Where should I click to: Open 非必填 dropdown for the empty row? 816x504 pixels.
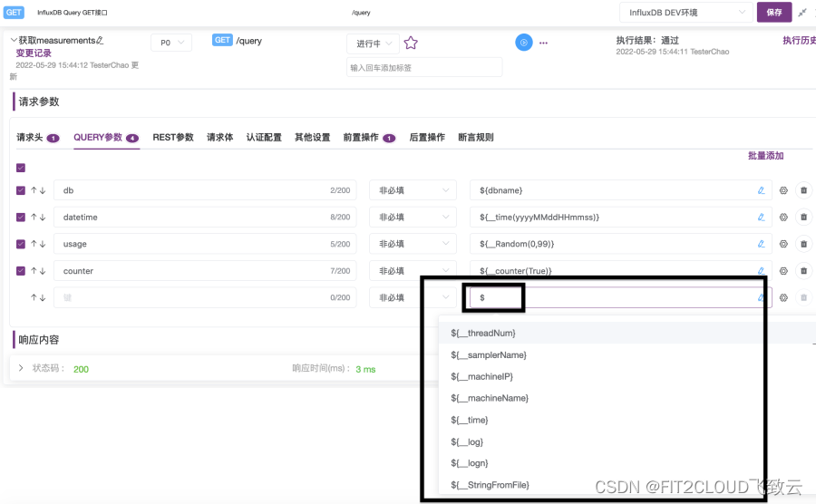point(413,297)
